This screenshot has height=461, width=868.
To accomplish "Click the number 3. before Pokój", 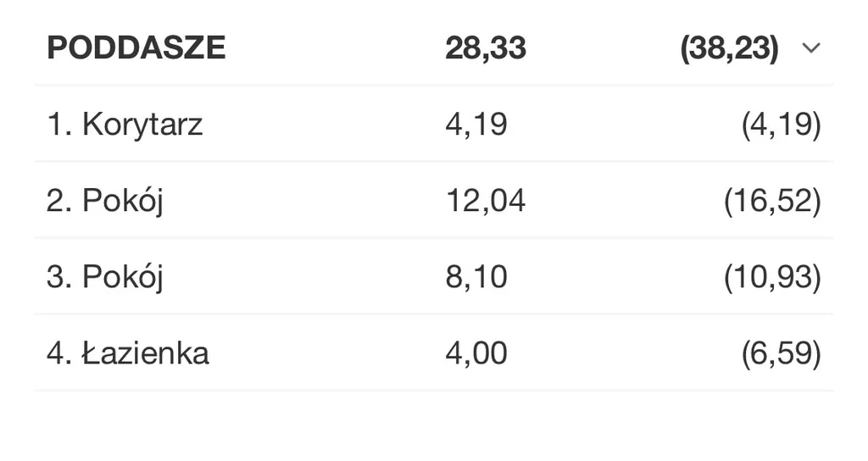I will click(x=59, y=278).
